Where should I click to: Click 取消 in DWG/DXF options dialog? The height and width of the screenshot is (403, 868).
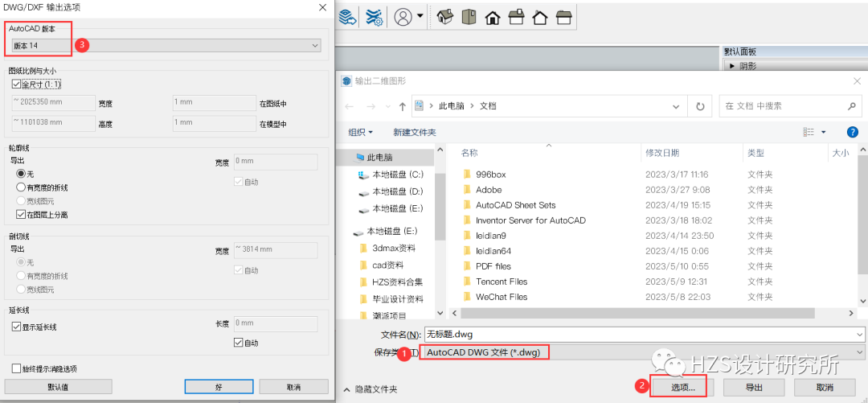click(294, 387)
